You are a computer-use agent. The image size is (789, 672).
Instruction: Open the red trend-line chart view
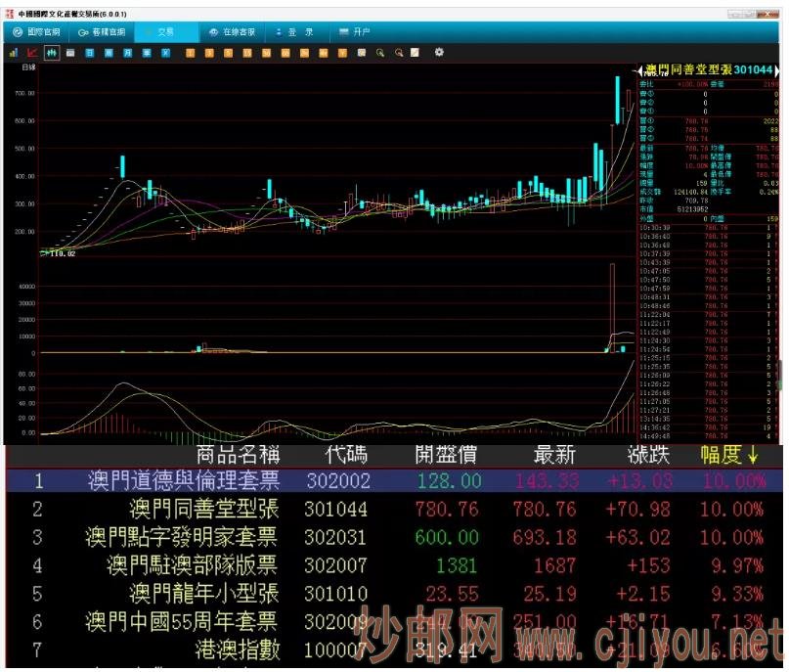tap(32, 53)
